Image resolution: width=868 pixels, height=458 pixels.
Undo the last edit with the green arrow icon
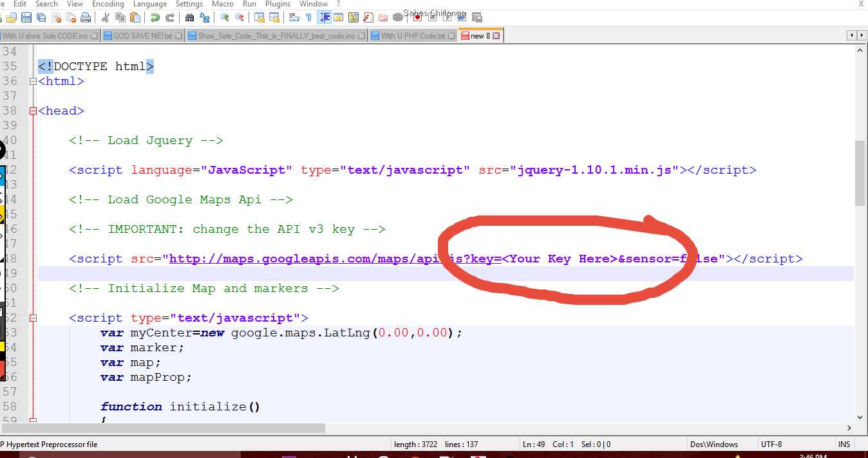coord(155,17)
